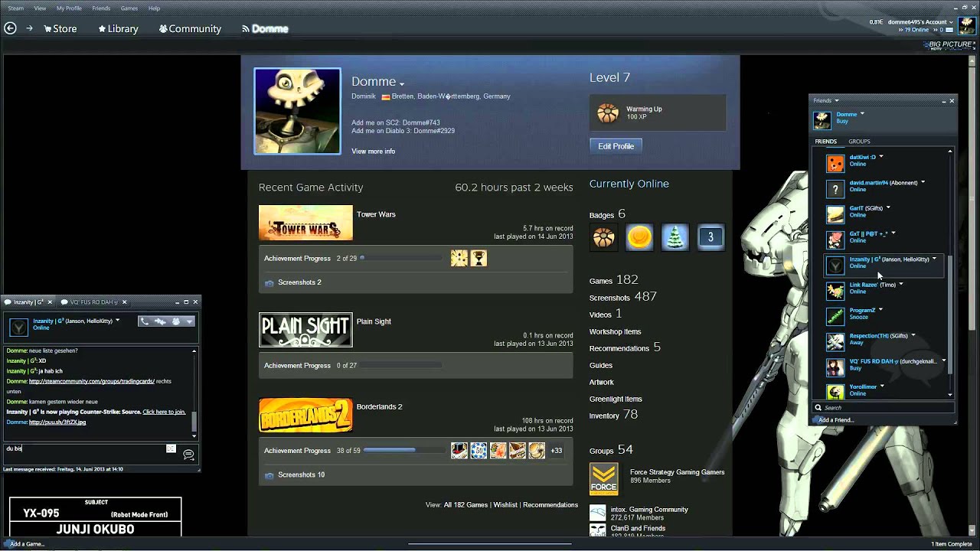
Task: Open first Borderlands 2 achievement icon
Action: point(459,451)
